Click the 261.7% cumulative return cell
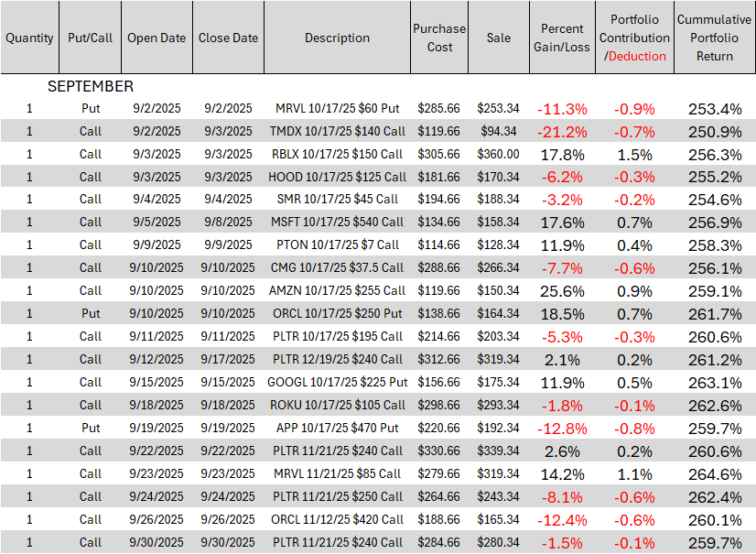Image resolution: width=756 pixels, height=554 pixels. tap(715, 314)
